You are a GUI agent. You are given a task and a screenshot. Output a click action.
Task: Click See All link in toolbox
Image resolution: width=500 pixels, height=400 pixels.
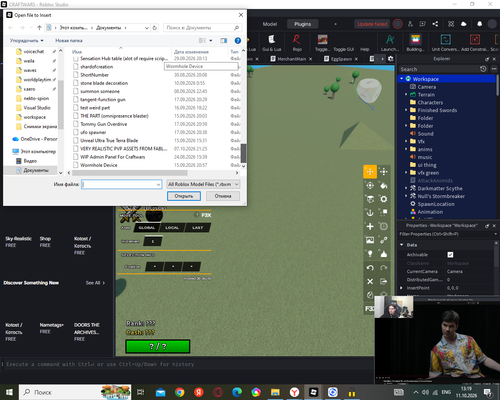pyautogui.click(x=95, y=283)
